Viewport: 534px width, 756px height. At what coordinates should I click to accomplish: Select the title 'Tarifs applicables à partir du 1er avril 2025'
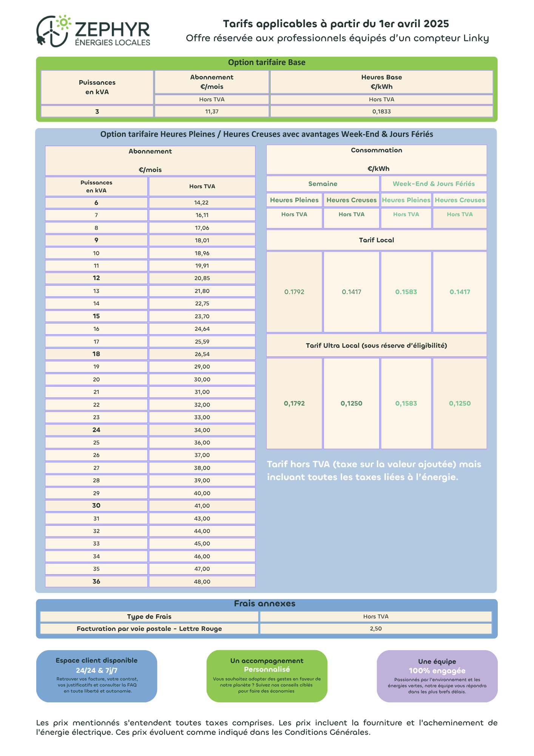(336, 24)
